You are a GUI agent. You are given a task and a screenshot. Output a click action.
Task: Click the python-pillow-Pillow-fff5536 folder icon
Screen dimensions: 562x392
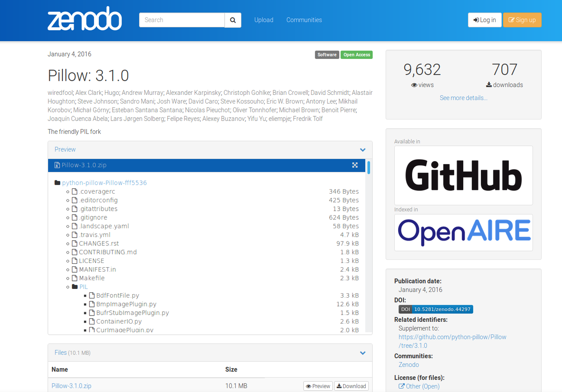57,183
